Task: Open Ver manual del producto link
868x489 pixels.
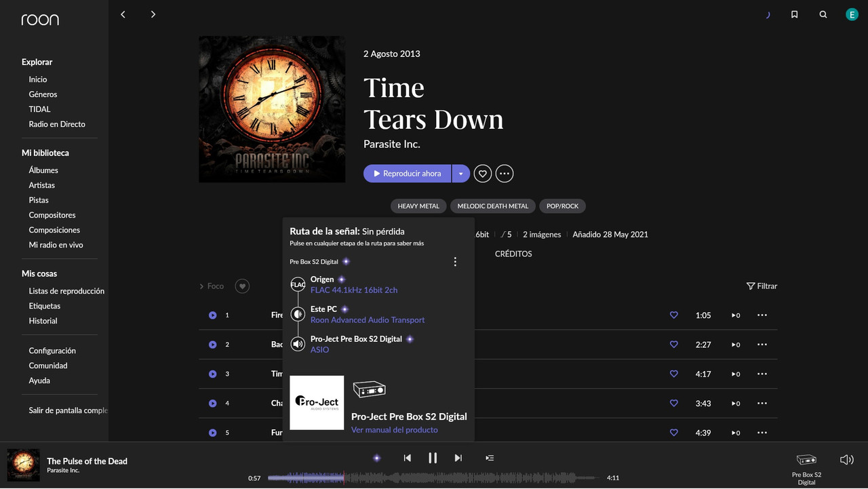Action: pyautogui.click(x=395, y=430)
